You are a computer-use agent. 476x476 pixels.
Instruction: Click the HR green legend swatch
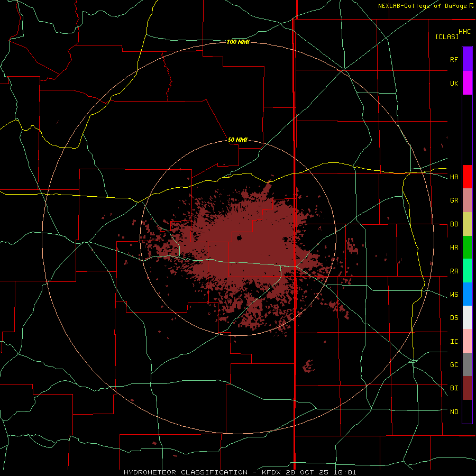tap(467, 248)
